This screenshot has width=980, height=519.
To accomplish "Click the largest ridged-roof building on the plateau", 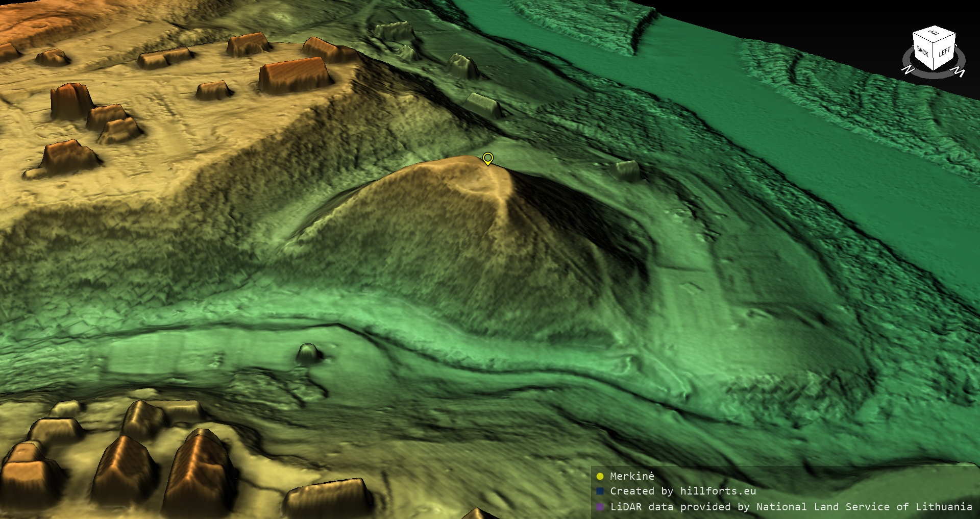I will pyautogui.click(x=295, y=76).
